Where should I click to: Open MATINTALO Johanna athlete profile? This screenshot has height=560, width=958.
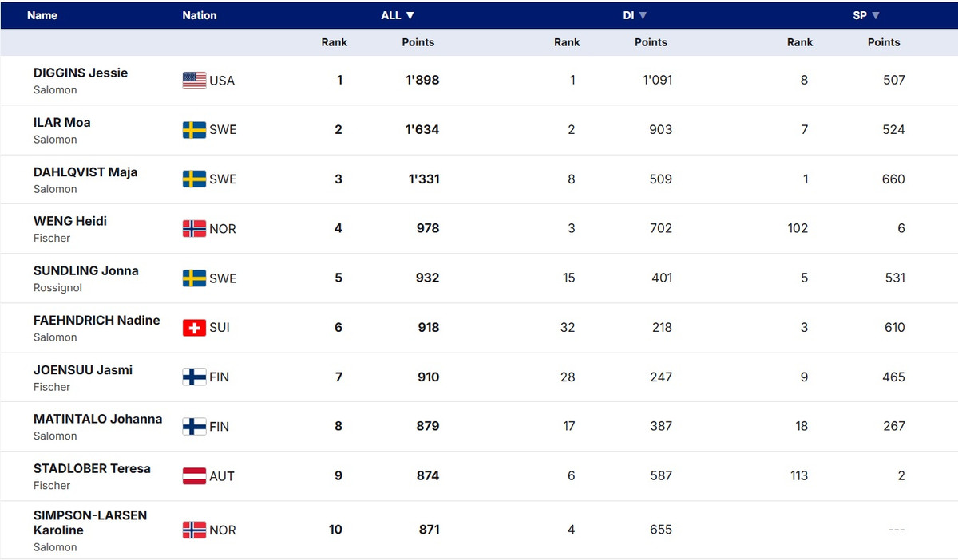[97, 419]
